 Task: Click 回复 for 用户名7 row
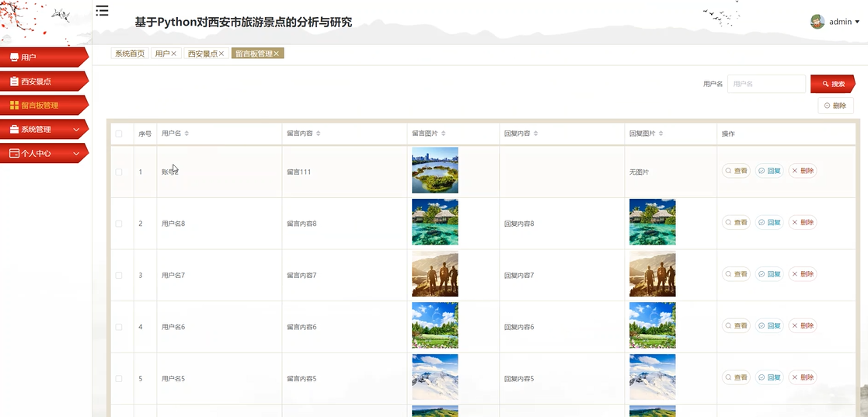pyautogui.click(x=769, y=274)
